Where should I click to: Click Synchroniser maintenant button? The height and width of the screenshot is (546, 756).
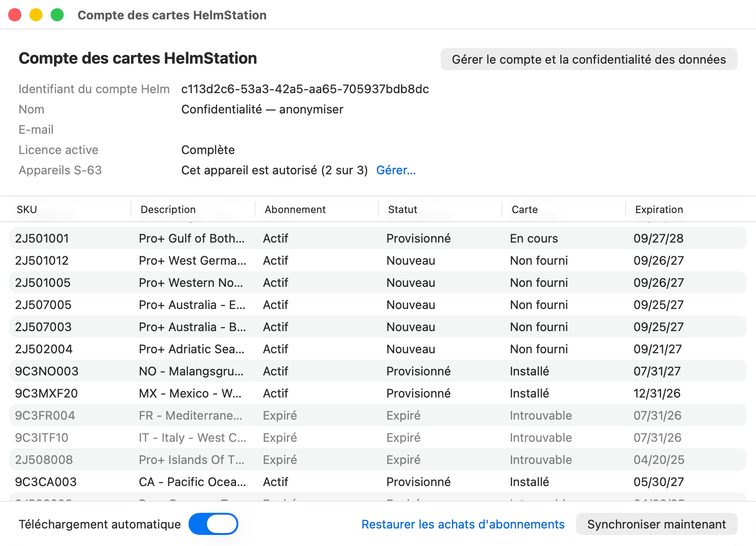click(x=656, y=524)
